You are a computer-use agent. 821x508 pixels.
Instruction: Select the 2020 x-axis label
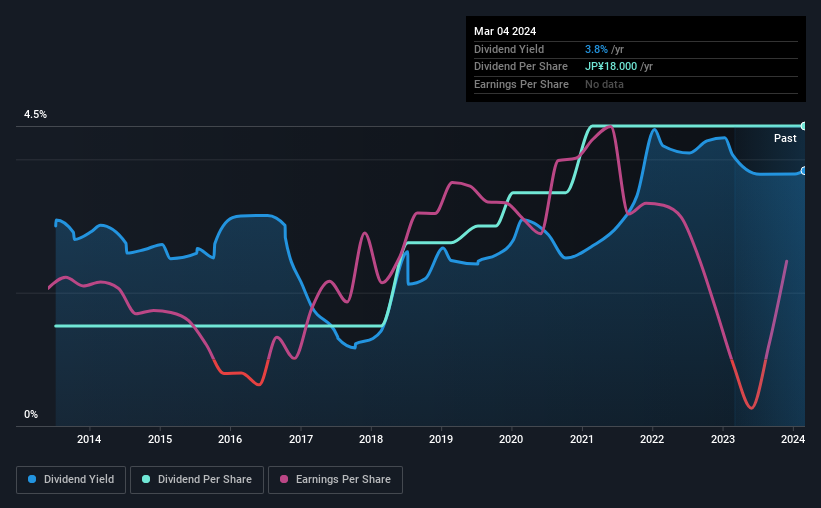[511, 439]
